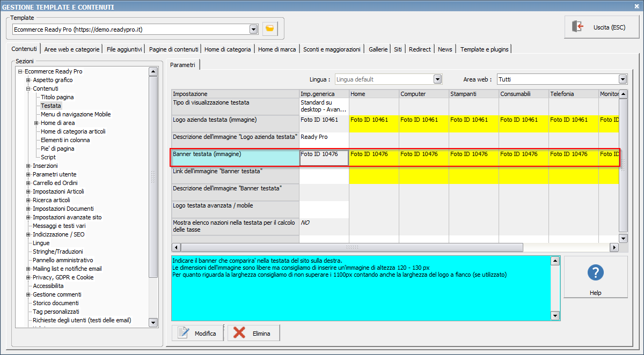Select the Stringhe/Traduzioni tree item
This screenshot has width=644, height=355.
pyautogui.click(x=57, y=252)
